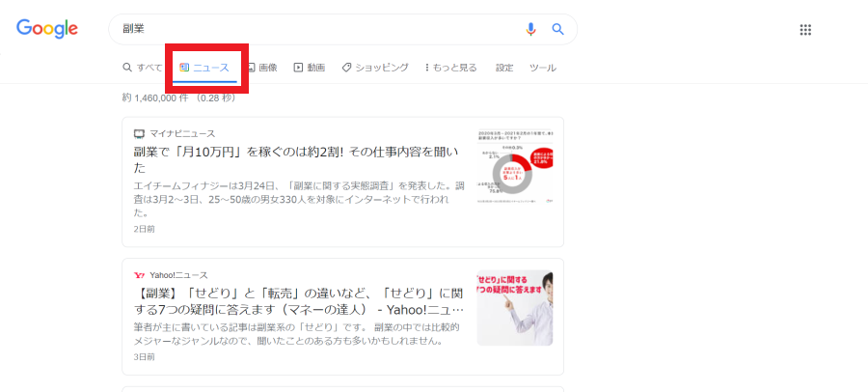Click the 動画 tab play icon
The image size is (868, 392).
298,68
